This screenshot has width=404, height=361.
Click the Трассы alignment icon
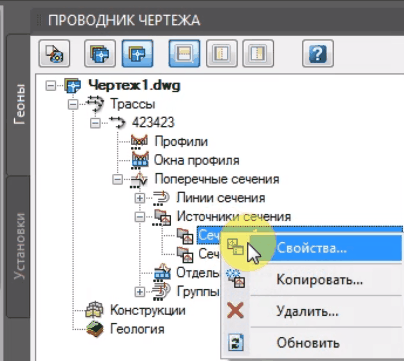(95, 104)
